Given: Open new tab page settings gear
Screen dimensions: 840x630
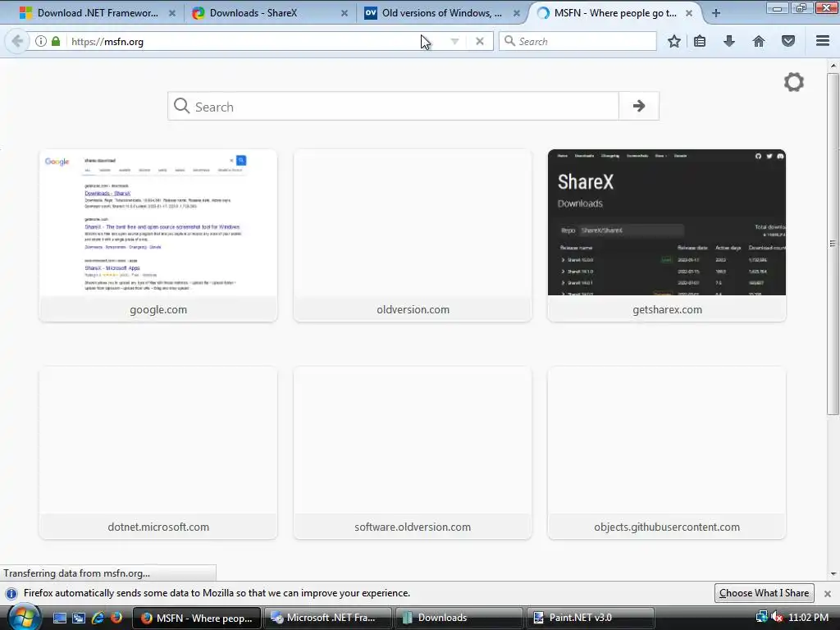Looking at the screenshot, I should pos(794,82).
